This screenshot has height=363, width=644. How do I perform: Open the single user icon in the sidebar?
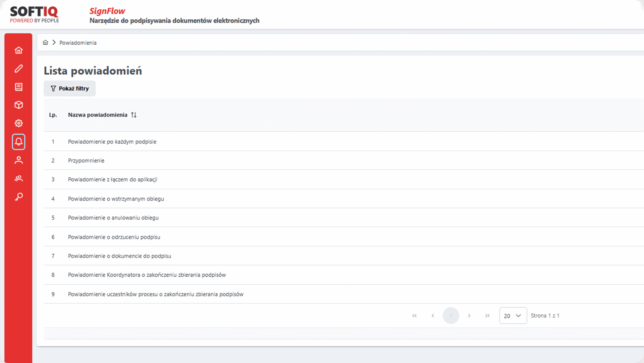pyautogui.click(x=19, y=160)
